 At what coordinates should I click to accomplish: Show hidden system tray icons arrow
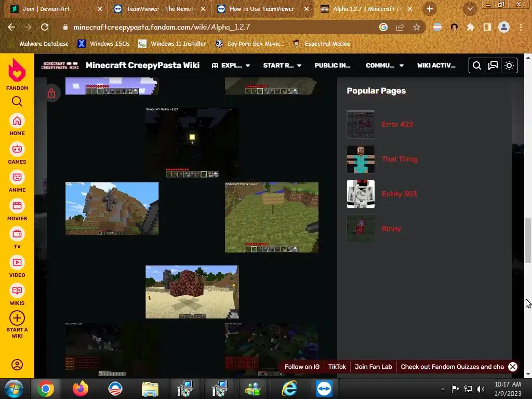pyautogui.click(x=443, y=389)
